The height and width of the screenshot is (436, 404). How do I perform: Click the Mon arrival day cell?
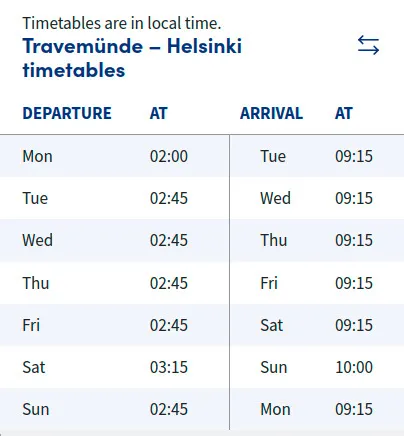(275, 409)
